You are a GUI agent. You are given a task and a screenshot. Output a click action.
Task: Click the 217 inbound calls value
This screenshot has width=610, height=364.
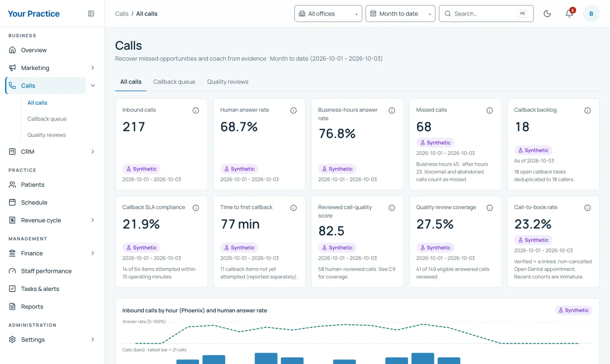click(134, 127)
